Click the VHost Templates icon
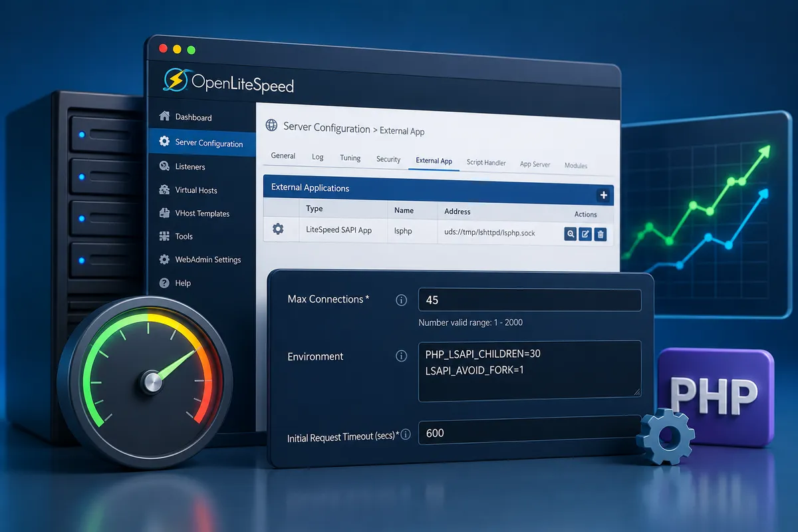The height and width of the screenshot is (532, 798). 164,213
